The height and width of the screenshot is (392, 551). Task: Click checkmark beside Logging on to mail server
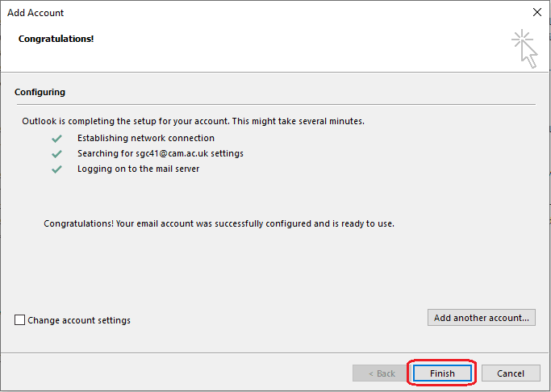pyautogui.click(x=56, y=169)
